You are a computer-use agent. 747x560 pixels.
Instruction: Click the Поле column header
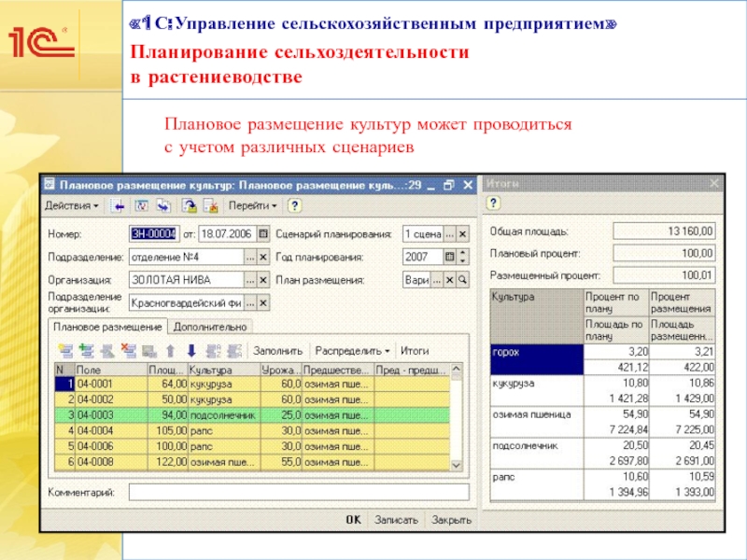point(111,370)
